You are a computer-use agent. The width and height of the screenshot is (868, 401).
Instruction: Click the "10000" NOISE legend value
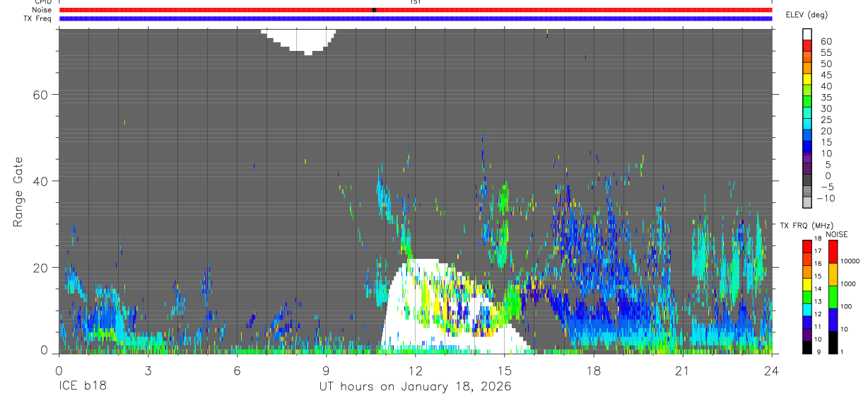point(850,262)
